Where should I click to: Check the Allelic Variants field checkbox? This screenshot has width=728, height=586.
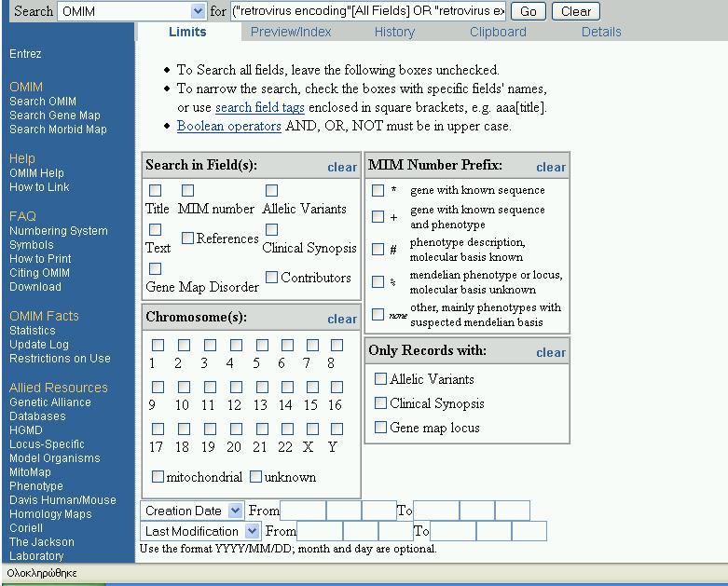tap(271, 190)
